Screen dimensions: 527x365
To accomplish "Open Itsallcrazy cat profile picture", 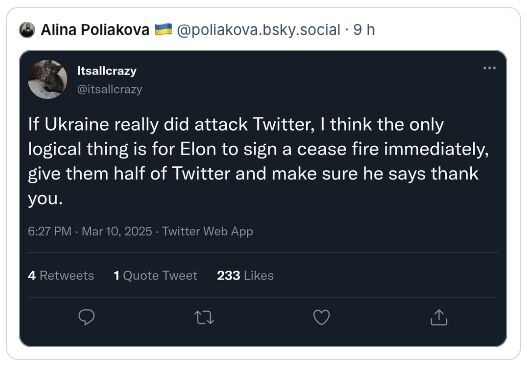I will click(x=47, y=79).
